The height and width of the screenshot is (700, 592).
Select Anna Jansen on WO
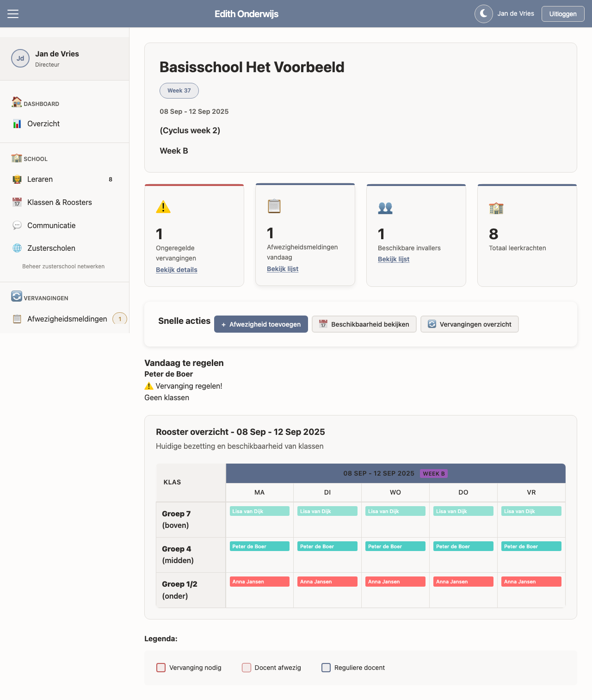pos(395,582)
